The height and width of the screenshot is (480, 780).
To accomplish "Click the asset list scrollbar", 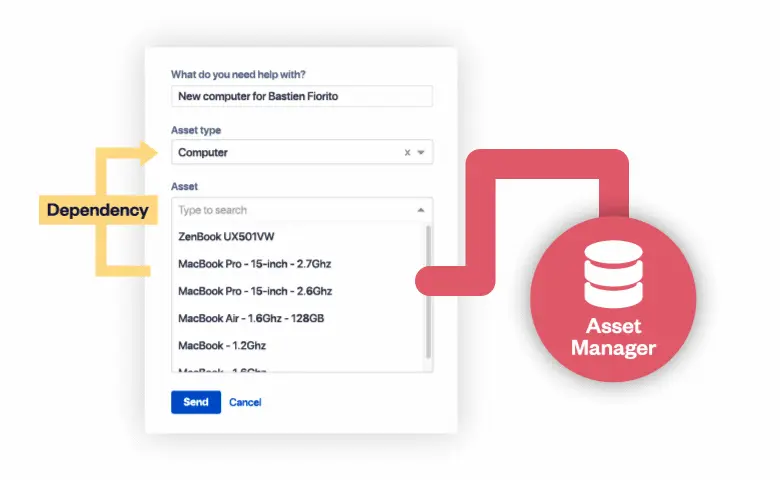I will (x=429, y=290).
